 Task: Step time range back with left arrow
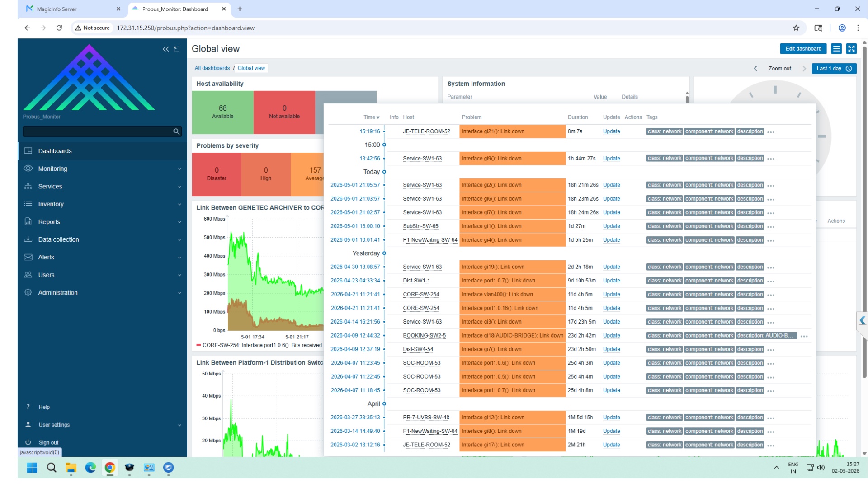pos(755,69)
